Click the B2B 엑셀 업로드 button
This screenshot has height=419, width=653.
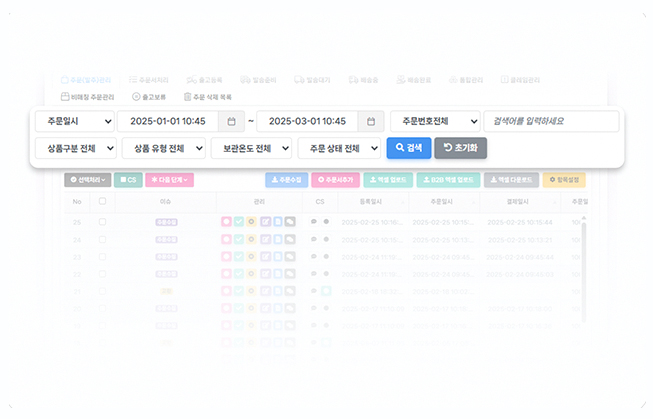(x=449, y=180)
